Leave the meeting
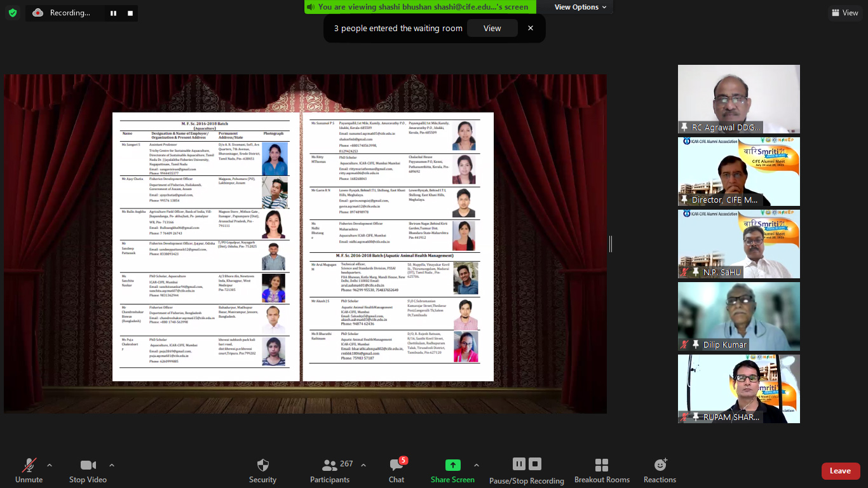 [840, 471]
